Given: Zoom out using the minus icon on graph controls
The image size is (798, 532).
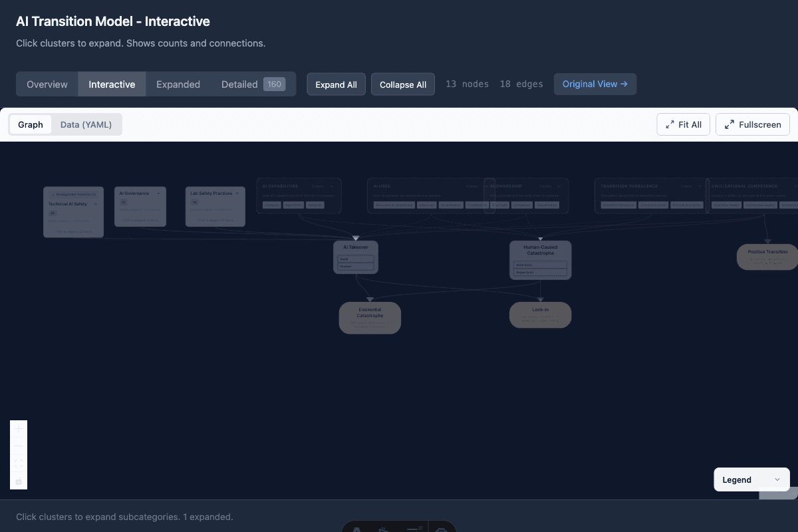Looking at the screenshot, I should 18,446.
